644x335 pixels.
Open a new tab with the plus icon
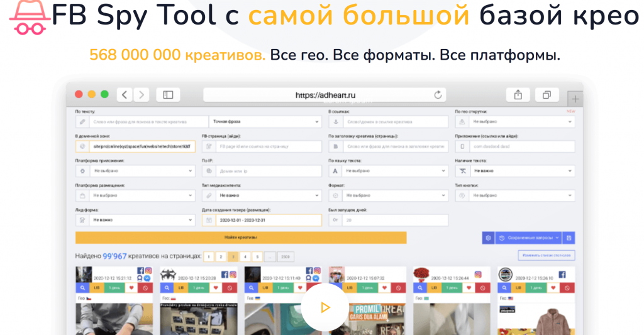[x=575, y=99]
